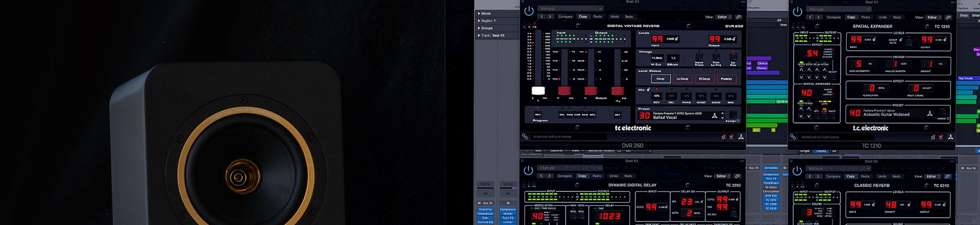
Task: Toggle Trim Lo Frq switch in DVR 250
Action: [x=716, y=57]
